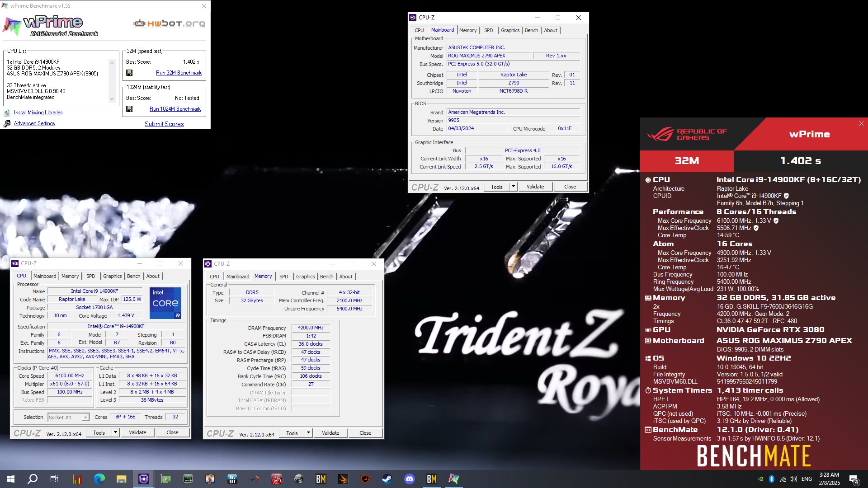
Task: Click the NVIDIA tray icon
Action: [x=760, y=479]
